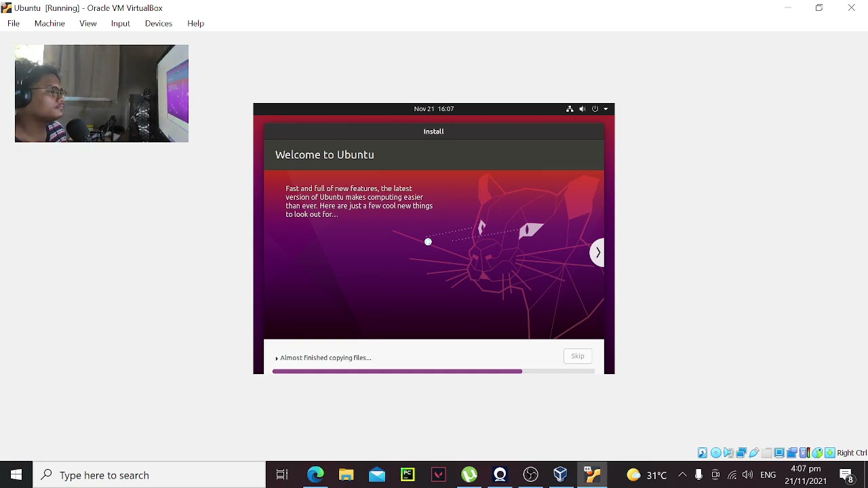Open the Machine menu
The image size is (868, 488).
tap(50, 23)
